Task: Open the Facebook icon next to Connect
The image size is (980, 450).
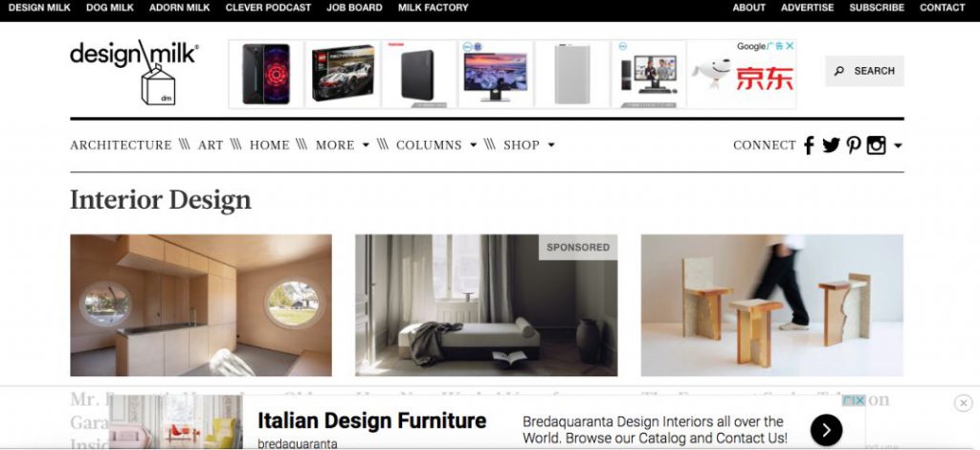Action: [809, 145]
